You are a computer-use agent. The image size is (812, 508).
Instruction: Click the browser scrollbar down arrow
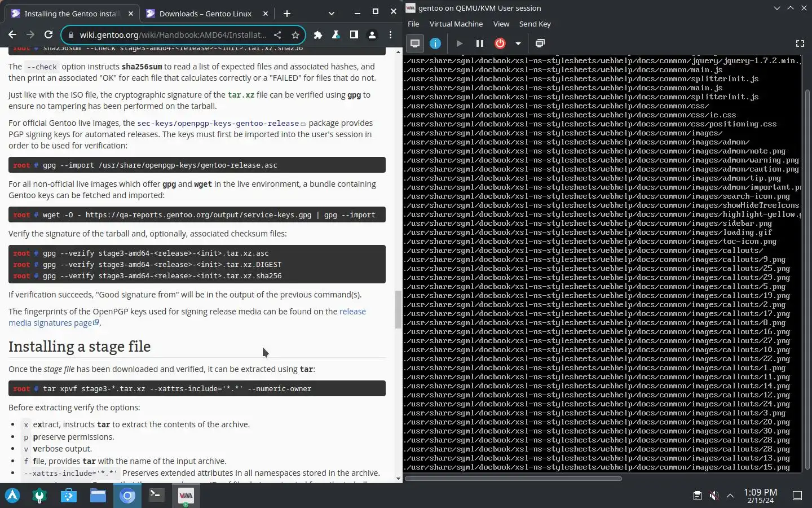[398, 479]
